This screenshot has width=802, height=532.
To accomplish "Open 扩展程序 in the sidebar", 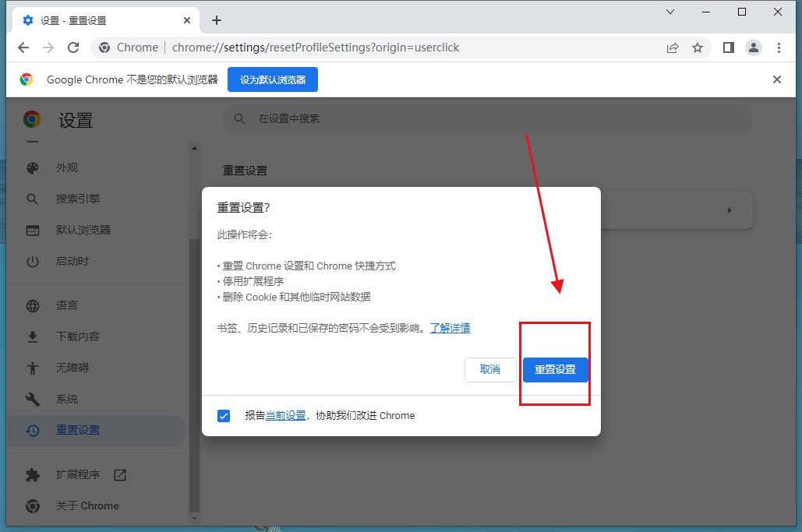I will (96, 475).
